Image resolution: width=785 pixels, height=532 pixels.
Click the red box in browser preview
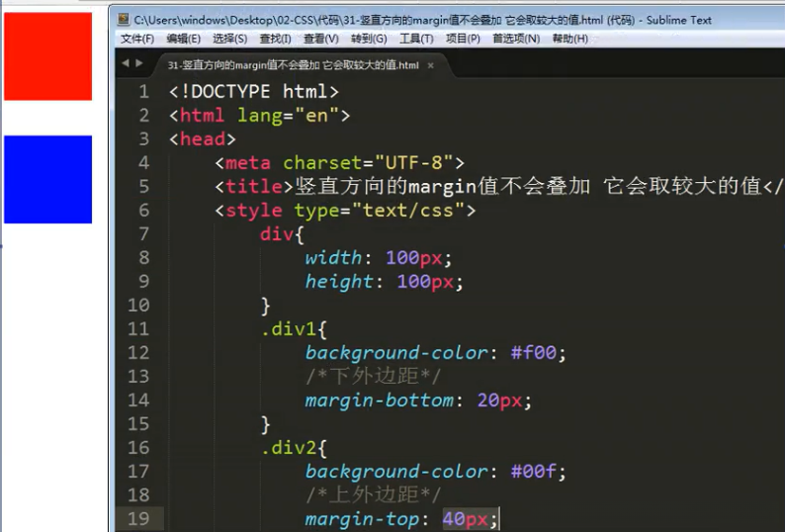click(48, 56)
